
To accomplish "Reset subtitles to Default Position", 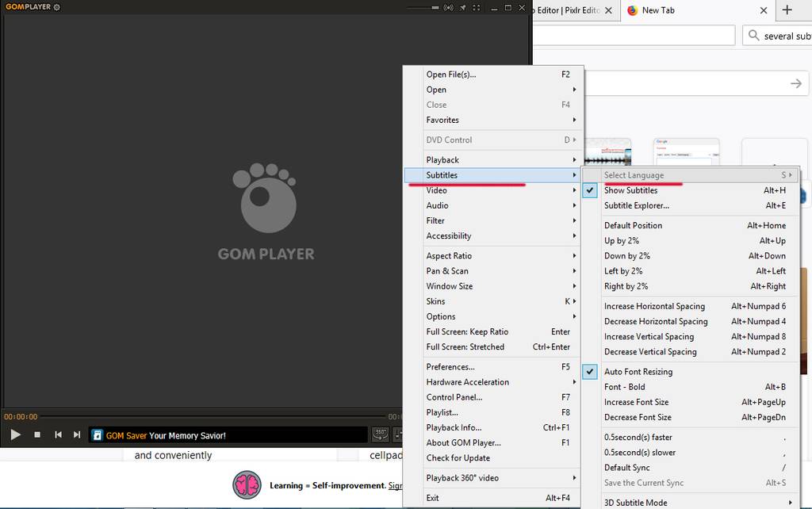I will click(x=691, y=225).
